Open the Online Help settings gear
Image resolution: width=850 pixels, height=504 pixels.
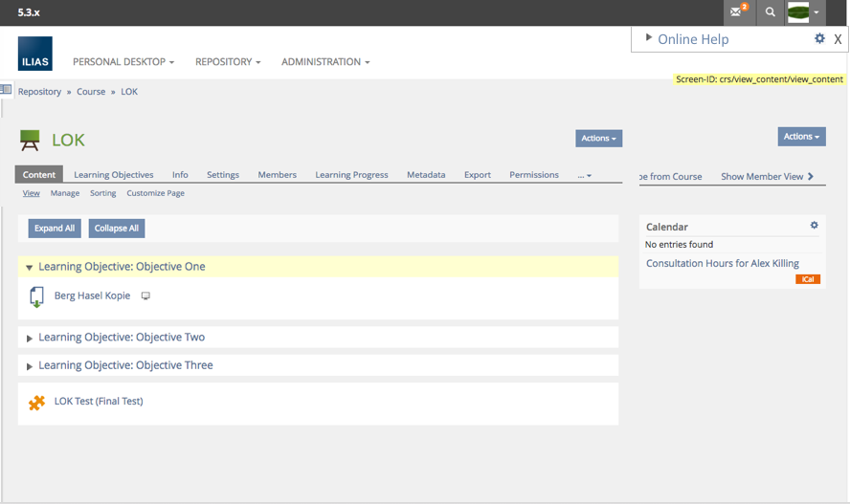(x=819, y=38)
